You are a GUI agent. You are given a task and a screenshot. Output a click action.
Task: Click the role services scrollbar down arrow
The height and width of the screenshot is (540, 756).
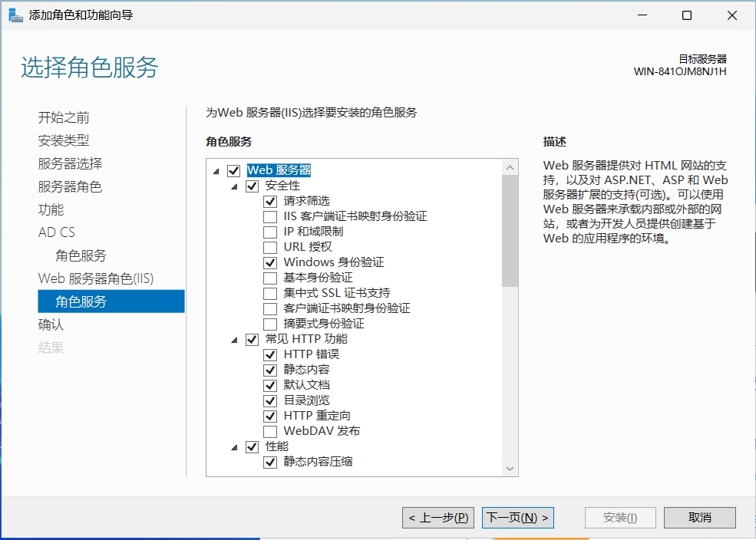coord(510,468)
